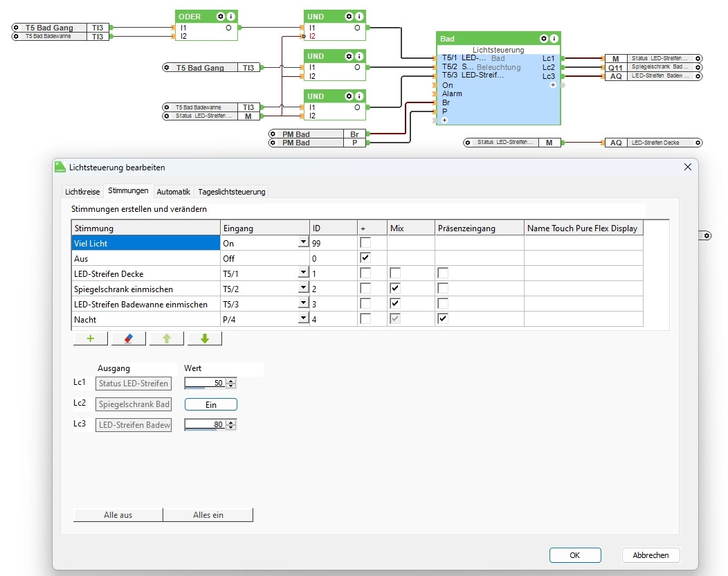Click the eraser delete mood icon
This screenshot has width=728, height=576.
tap(128, 339)
